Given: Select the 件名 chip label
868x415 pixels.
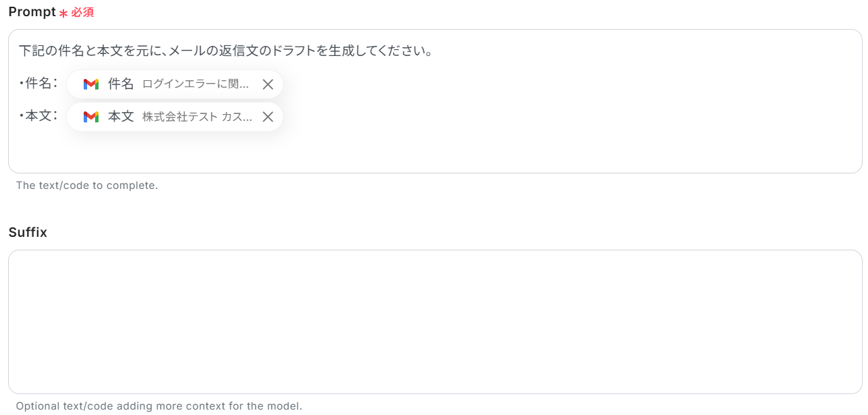Looking at the screenshot, I should [121, 84].
